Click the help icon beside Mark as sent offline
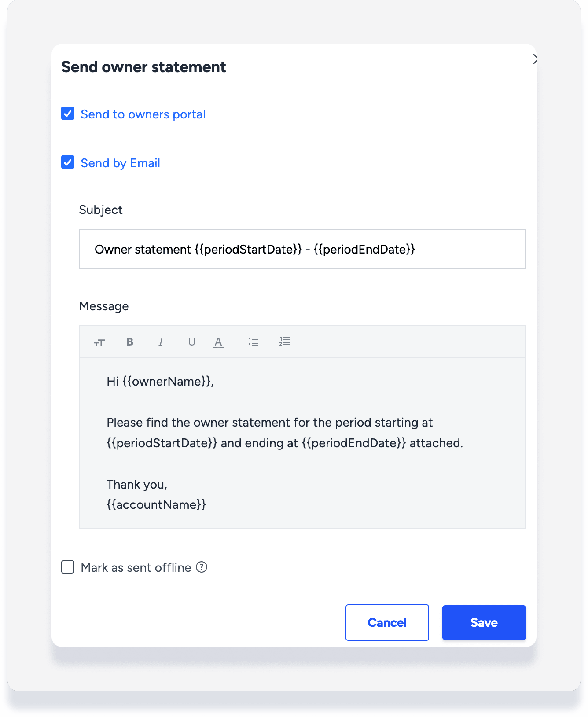 pos(202,567)
